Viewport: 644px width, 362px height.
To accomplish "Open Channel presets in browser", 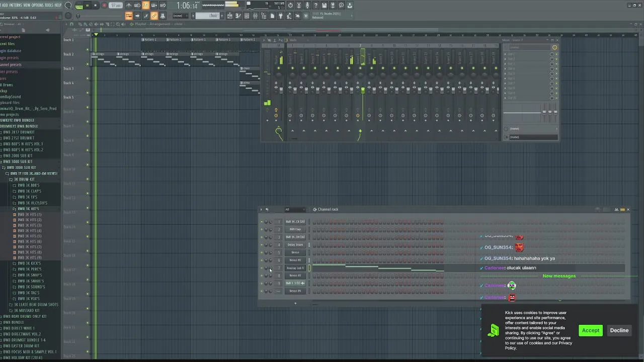I will point(11,64).
